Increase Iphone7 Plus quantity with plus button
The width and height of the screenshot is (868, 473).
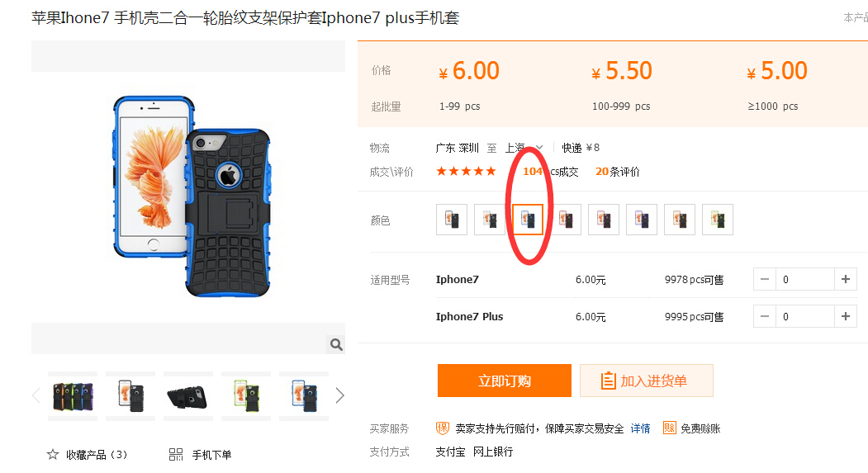[x=846, y=316]
